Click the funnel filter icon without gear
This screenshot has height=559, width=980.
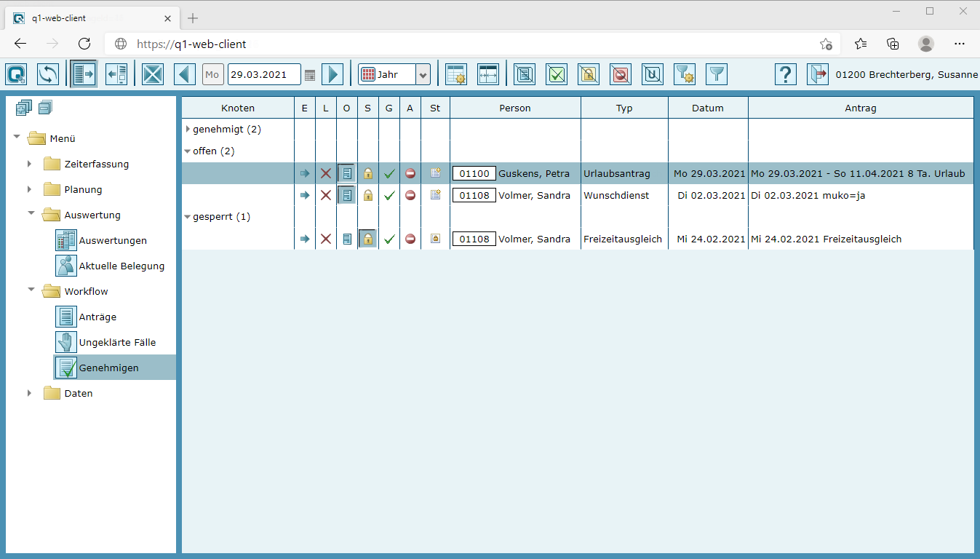coord(717,74)
